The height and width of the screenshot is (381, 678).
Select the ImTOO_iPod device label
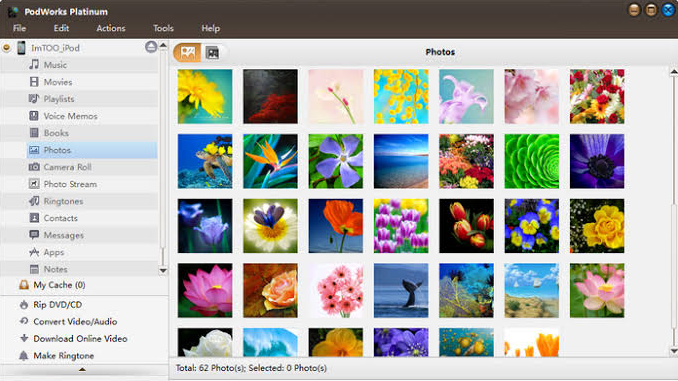[55, 48]
